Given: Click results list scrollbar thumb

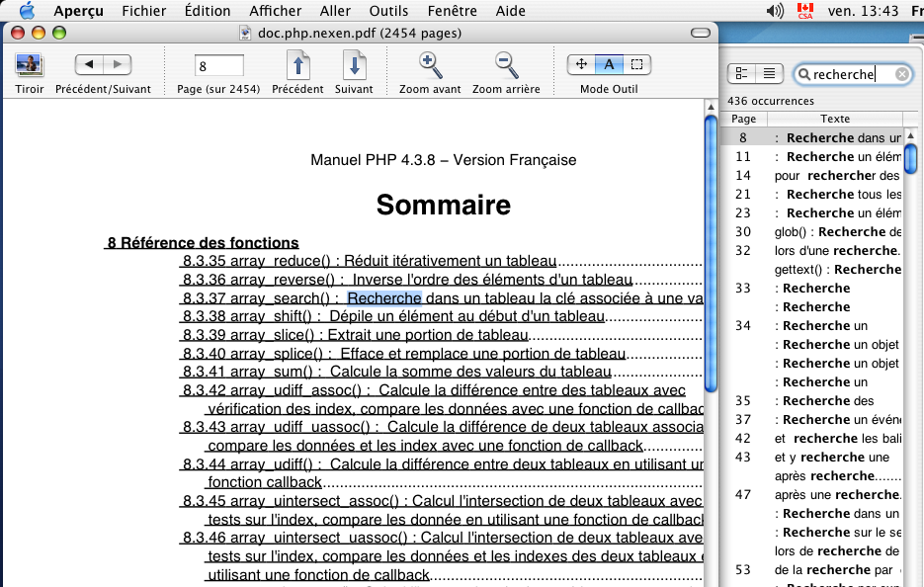Looking at the screenshot, I should point(910,158).
